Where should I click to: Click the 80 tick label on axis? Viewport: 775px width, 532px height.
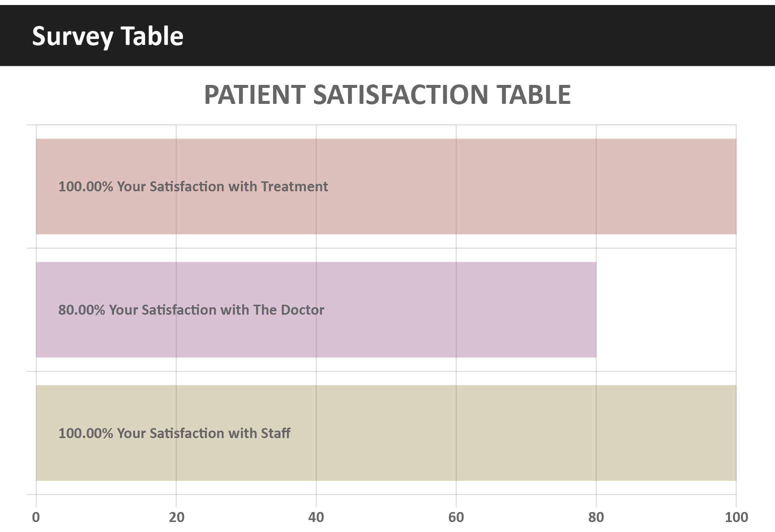coord(596,517)
